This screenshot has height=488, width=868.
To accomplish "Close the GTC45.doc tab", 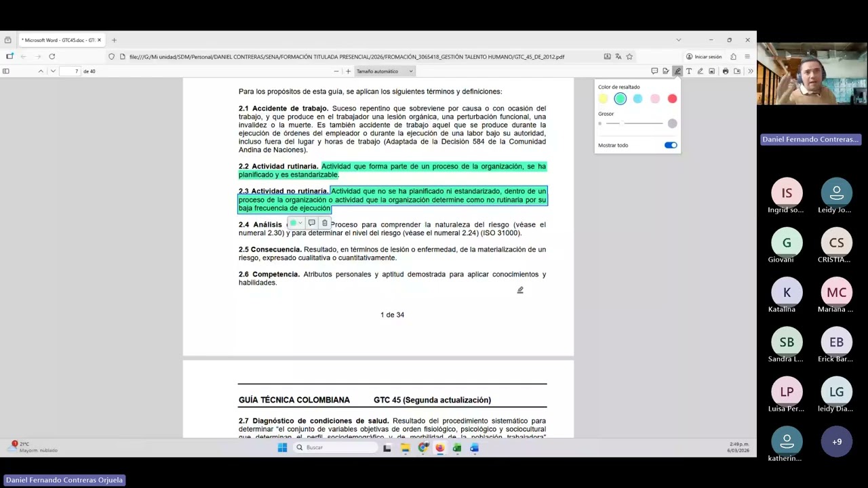I will tap(99, 40).
